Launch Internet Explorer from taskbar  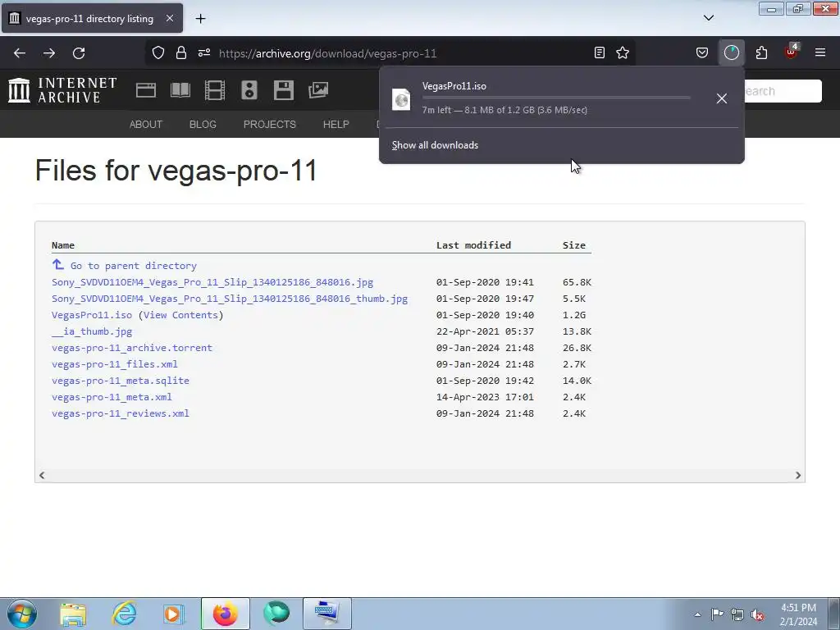(124, 614)
